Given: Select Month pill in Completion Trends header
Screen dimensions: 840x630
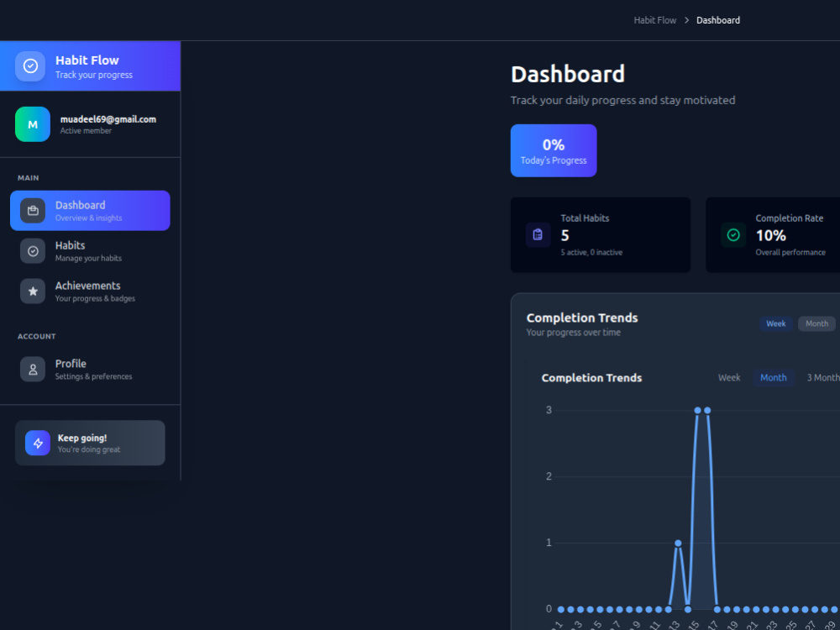Looking at the screenshot, I should coord(817,323).
